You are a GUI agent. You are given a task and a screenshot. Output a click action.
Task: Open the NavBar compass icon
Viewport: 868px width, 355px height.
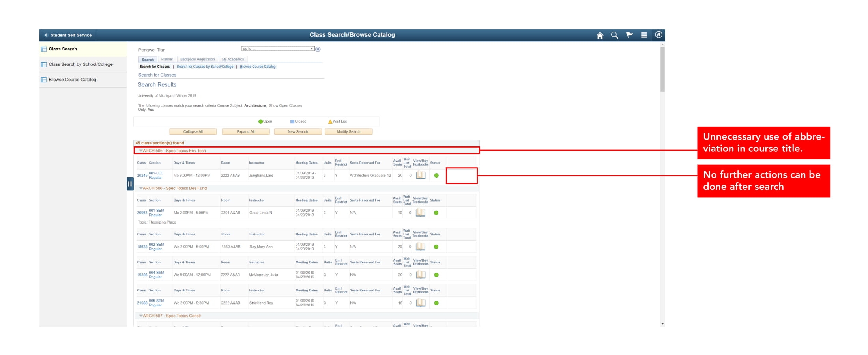[658, 35]
